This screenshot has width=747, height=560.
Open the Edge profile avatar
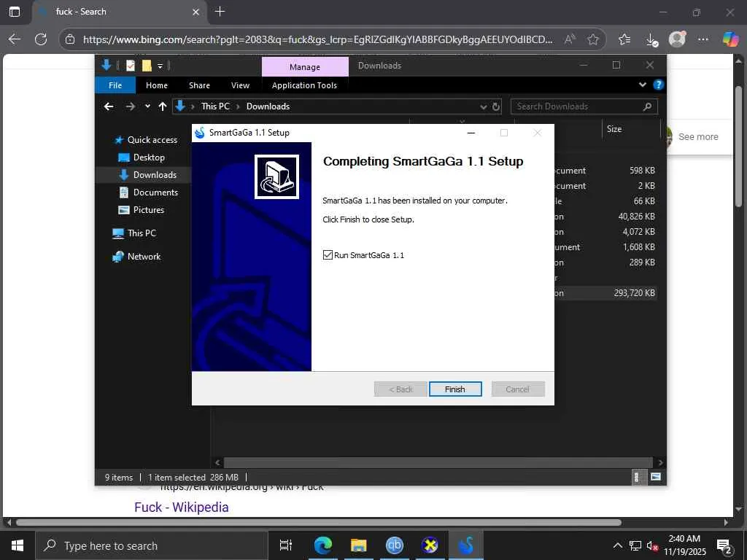[x=677, y=39]
